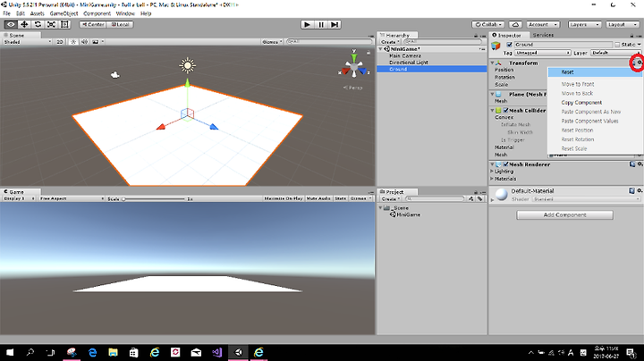644x361 pixels.
Task: Click Stats button in Game view
Action: 340,198
